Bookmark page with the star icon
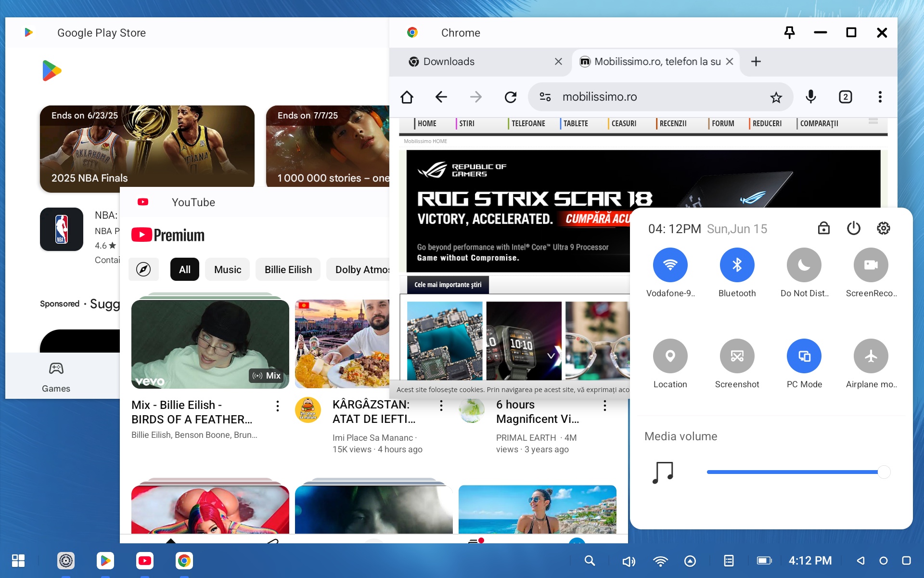This screenshot has height=578, width=924. pos(776,97)
